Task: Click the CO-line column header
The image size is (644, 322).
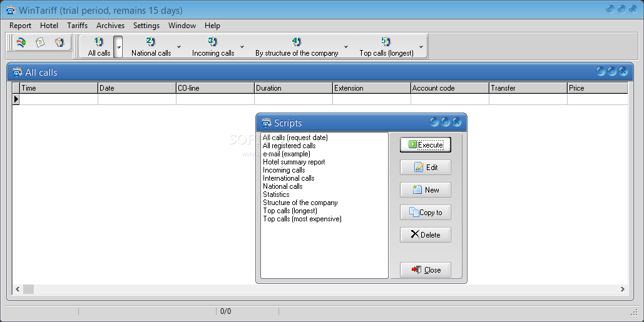Action: (x=215, y=88)
